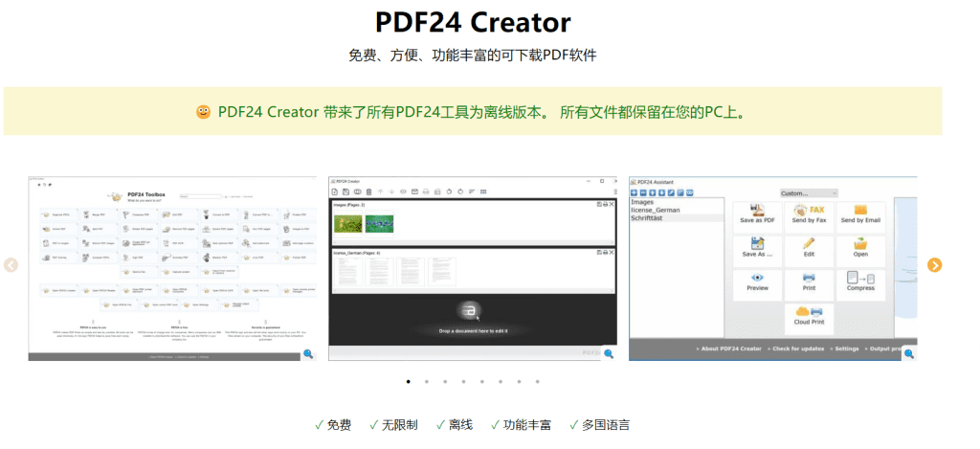
Task: Click the new document icon in Creator toolbar
Action: point(334,191)
